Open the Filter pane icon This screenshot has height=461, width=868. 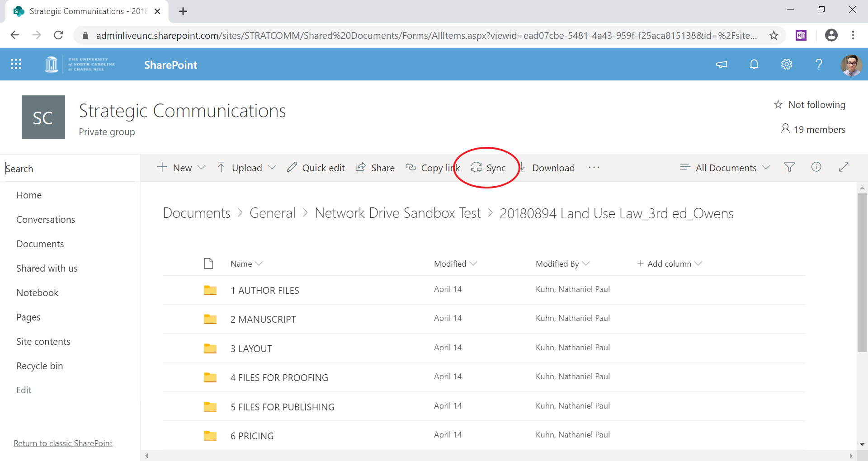coord(789,167)
